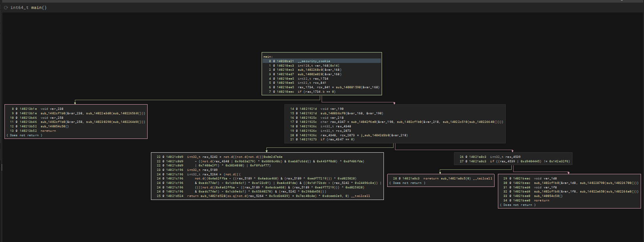Click the left sidebar splitter handle
Image resolution: width=644 pixels, height=242 pixels.
[x=1, y=167]
